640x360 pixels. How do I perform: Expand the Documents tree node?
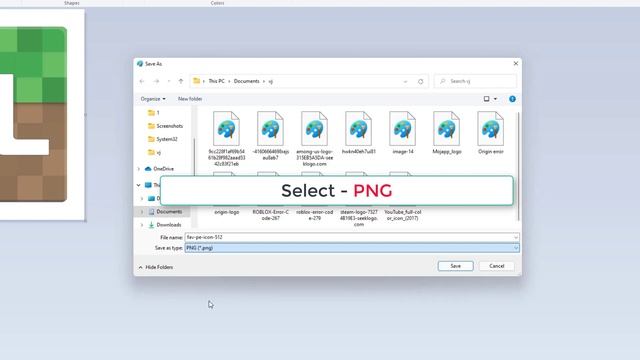click(142, 211)
